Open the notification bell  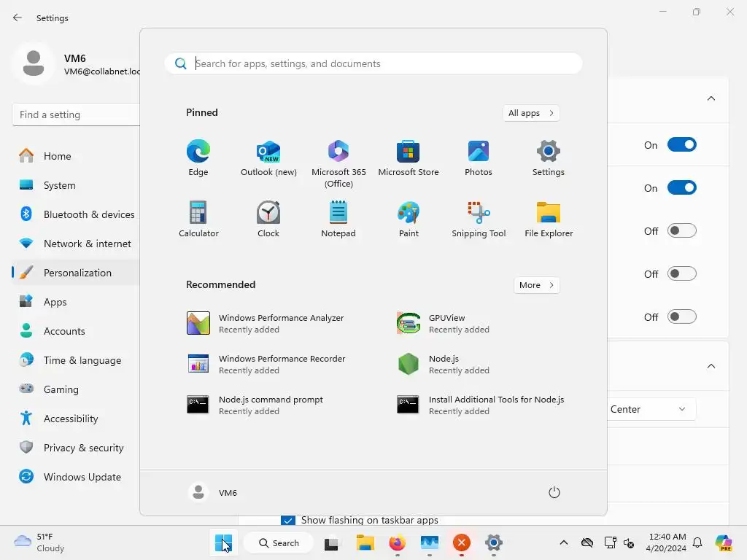click(x=697, y=542)
